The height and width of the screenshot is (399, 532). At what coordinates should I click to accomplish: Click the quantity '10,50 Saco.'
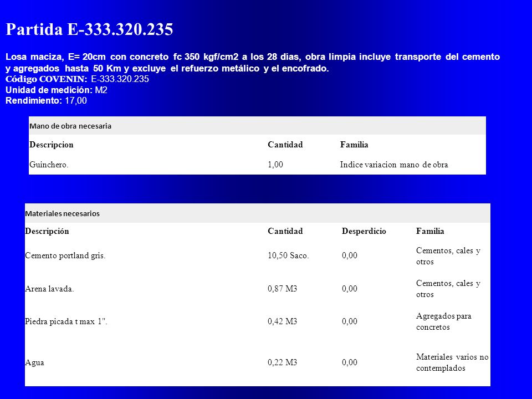(288, 255)
